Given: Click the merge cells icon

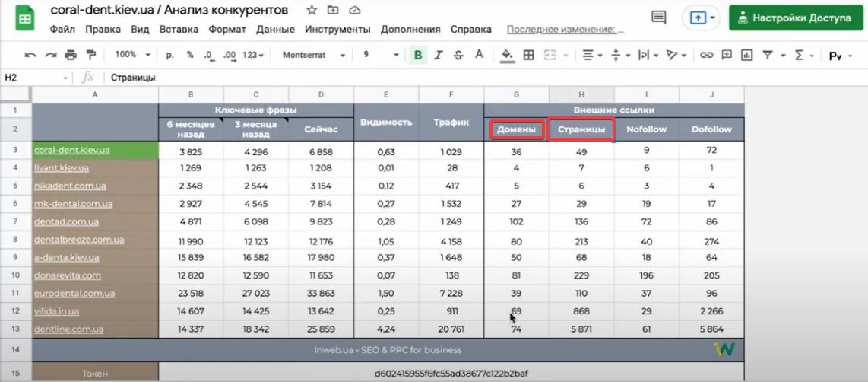Looking at the screenshot, I should (550, 55).
